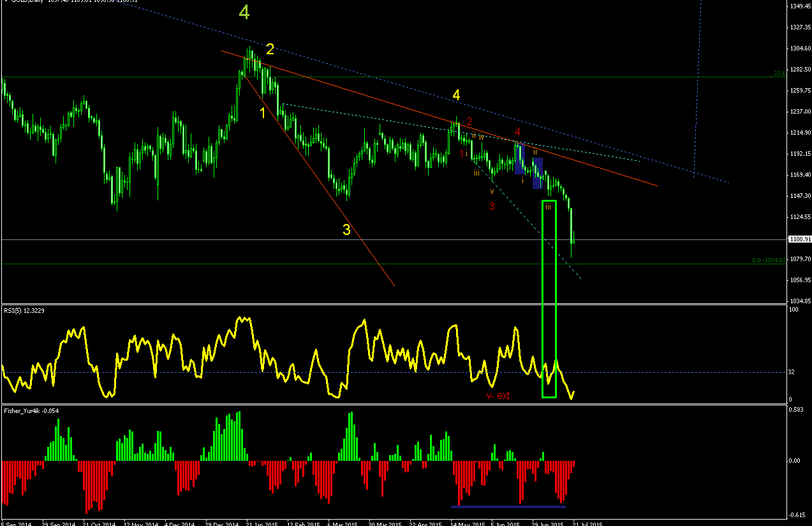Click the 1259.75 price scale value

click(x=800, y=91)
